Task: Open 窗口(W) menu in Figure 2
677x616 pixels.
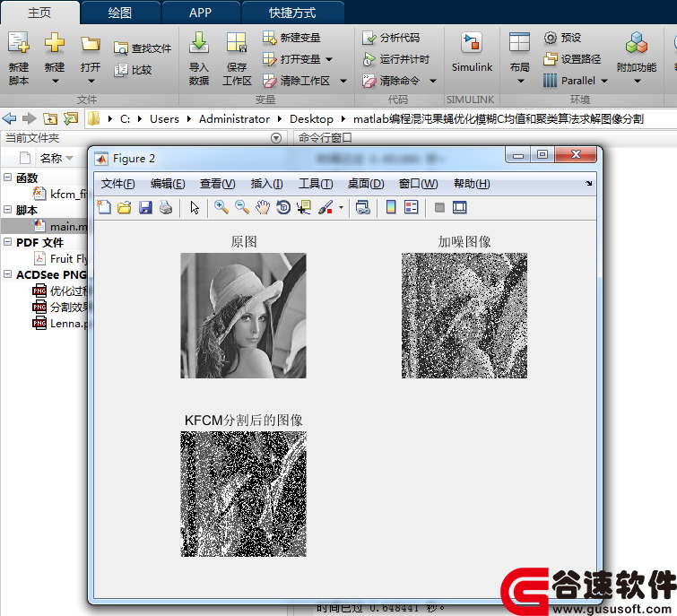Action: 418,184
